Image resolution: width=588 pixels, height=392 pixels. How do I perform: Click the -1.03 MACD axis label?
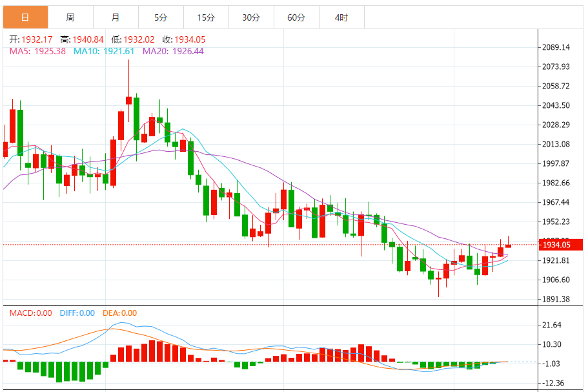[551, 364]
